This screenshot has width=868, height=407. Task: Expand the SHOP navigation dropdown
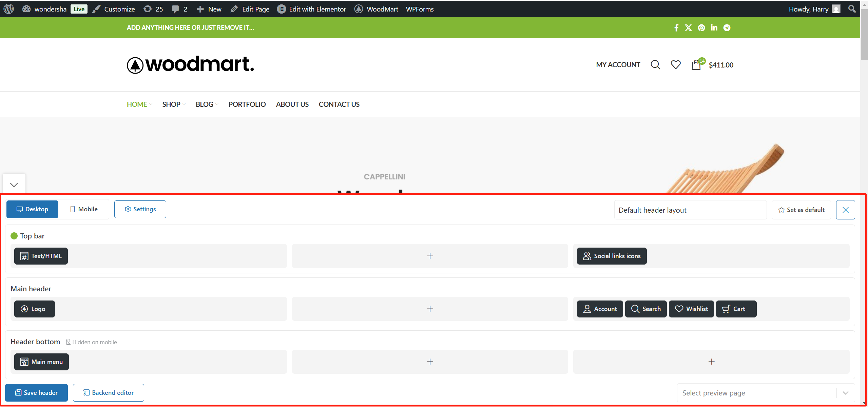(173, 104)
